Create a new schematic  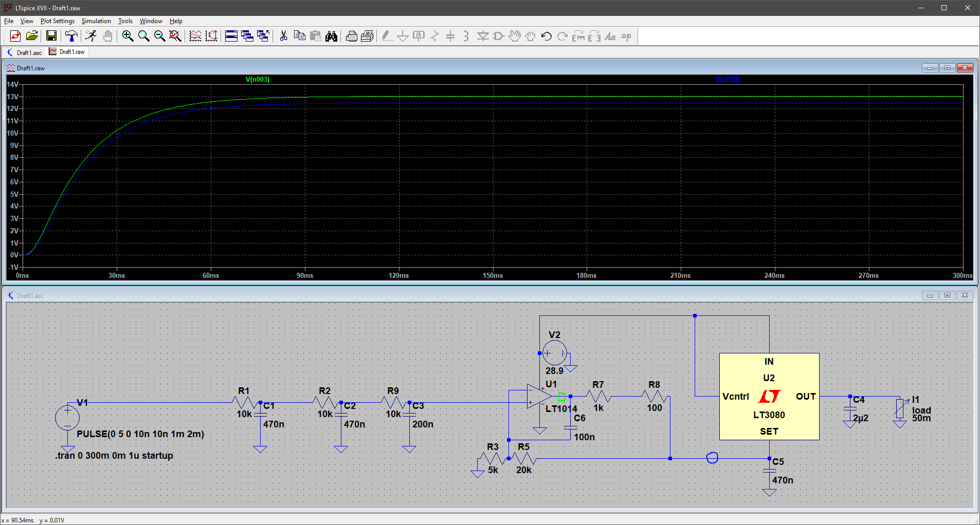point(15,36)
